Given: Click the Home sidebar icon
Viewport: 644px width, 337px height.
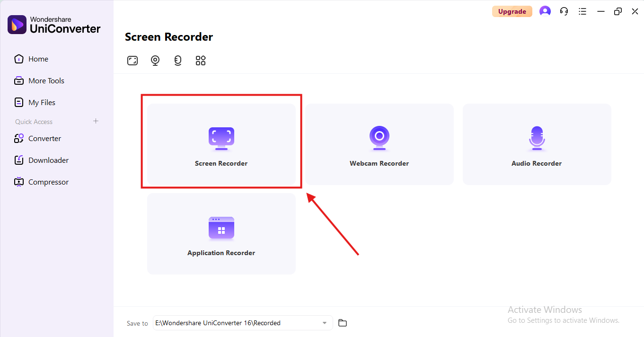Looking at the screenshot, I should point(19,59).
